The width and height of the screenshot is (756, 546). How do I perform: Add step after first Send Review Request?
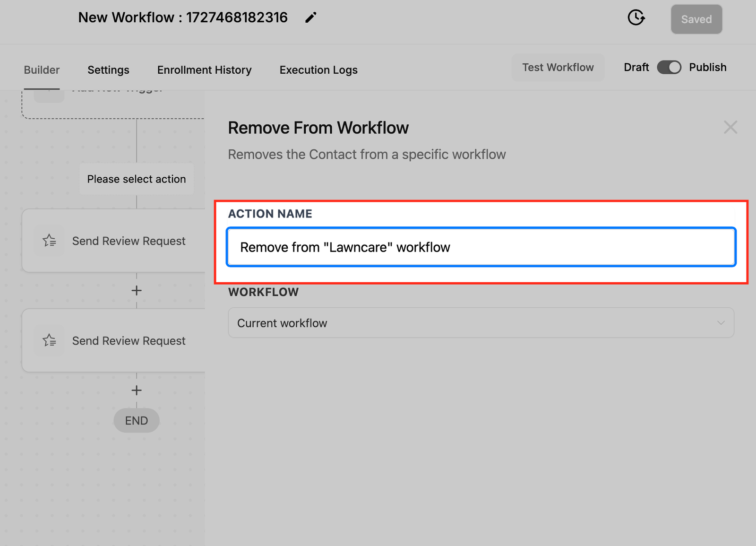[x=137, y=291]
